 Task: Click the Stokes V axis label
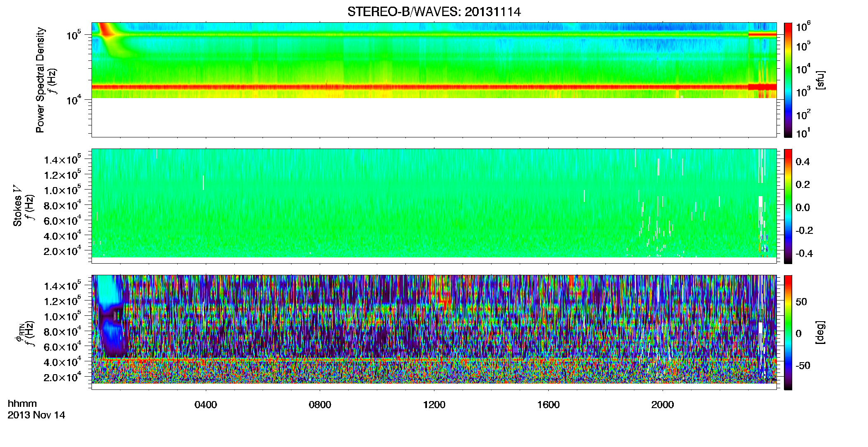point(18,206)
